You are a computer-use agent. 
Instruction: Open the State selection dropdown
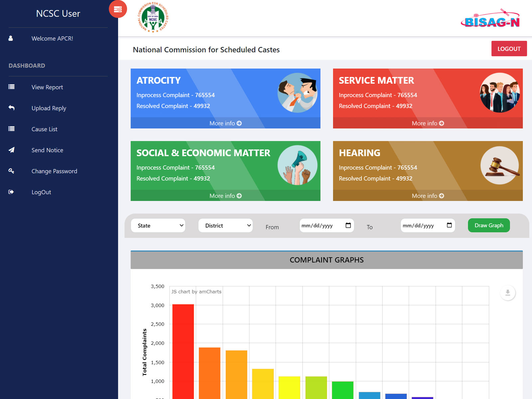158,225
